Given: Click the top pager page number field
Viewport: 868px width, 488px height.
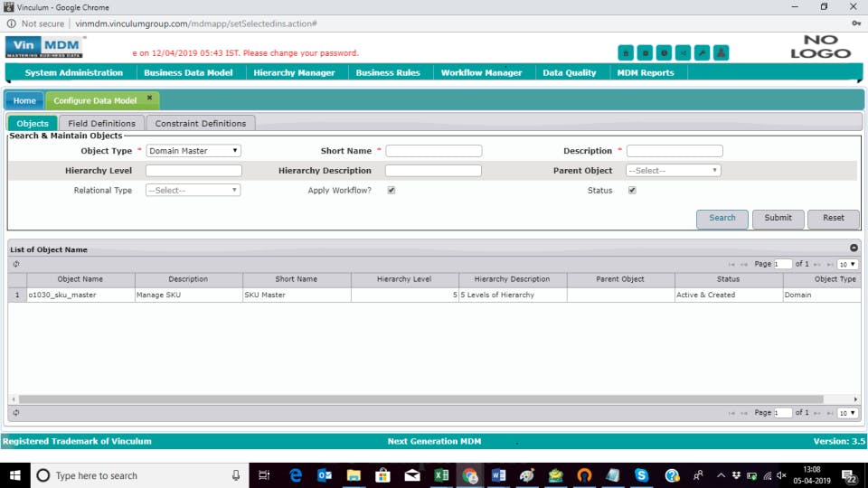Looking at the screenshot, I should 783,265.
